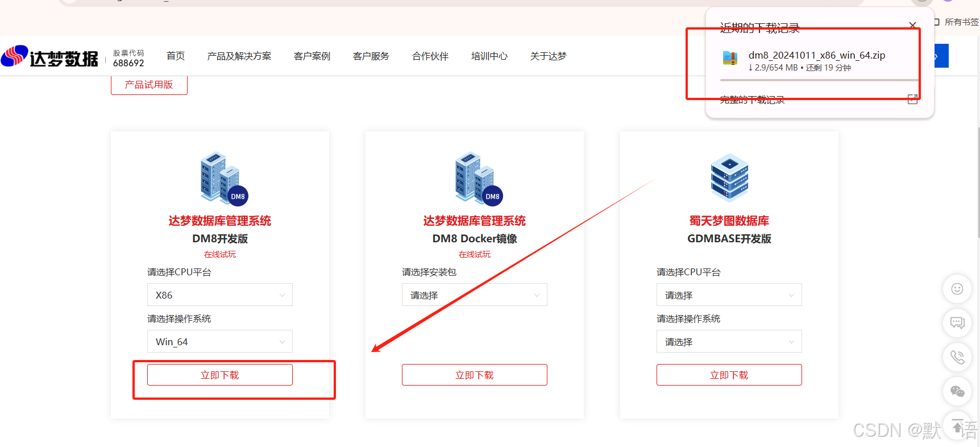Click the phone contact floating icon
Screen dimensions: 980x447
(957, 357)
